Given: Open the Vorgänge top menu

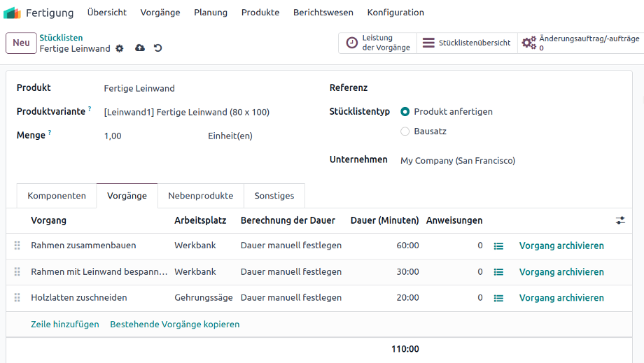Looking at the screenshot, I should point(160,13).
